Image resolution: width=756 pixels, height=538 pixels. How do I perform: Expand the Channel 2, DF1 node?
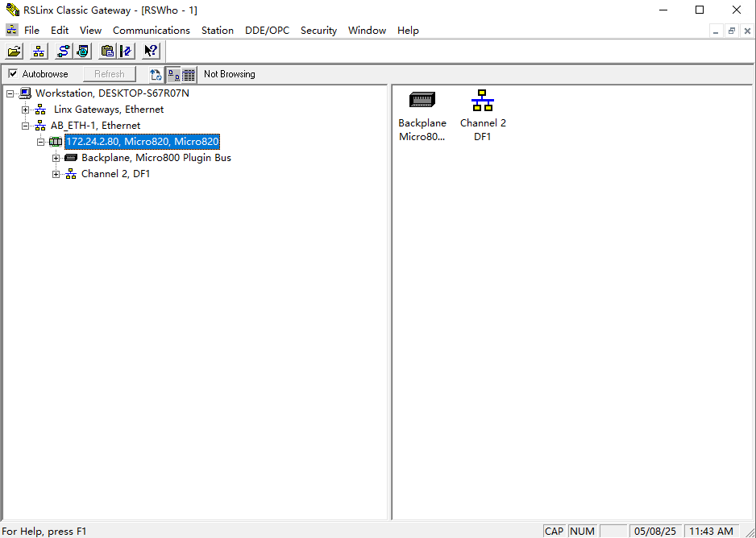tap(56, 174)
